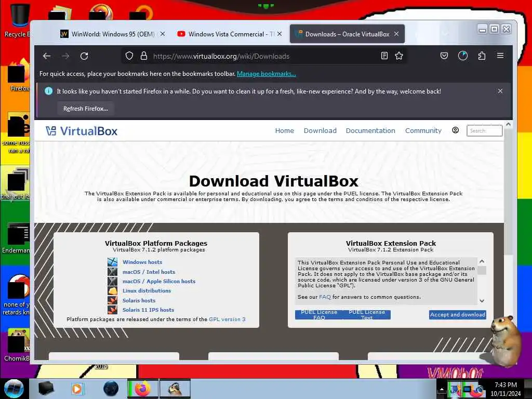Click the Solaris hosts icon

tap(112, 300)
